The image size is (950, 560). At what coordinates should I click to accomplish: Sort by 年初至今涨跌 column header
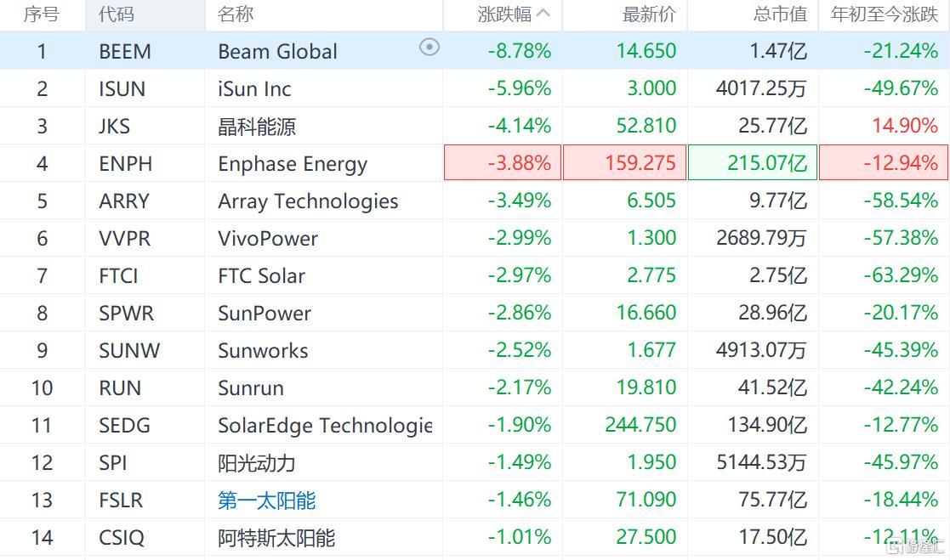[884, 14]
